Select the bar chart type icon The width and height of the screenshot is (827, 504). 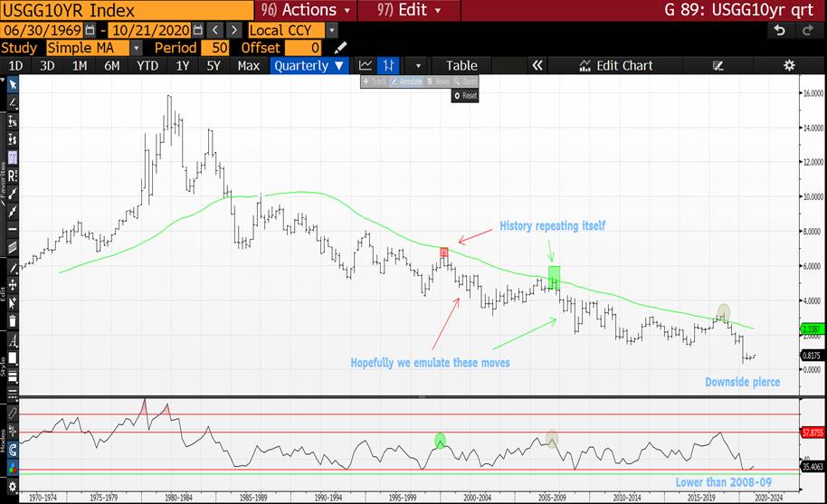click(x=388, y=65)
